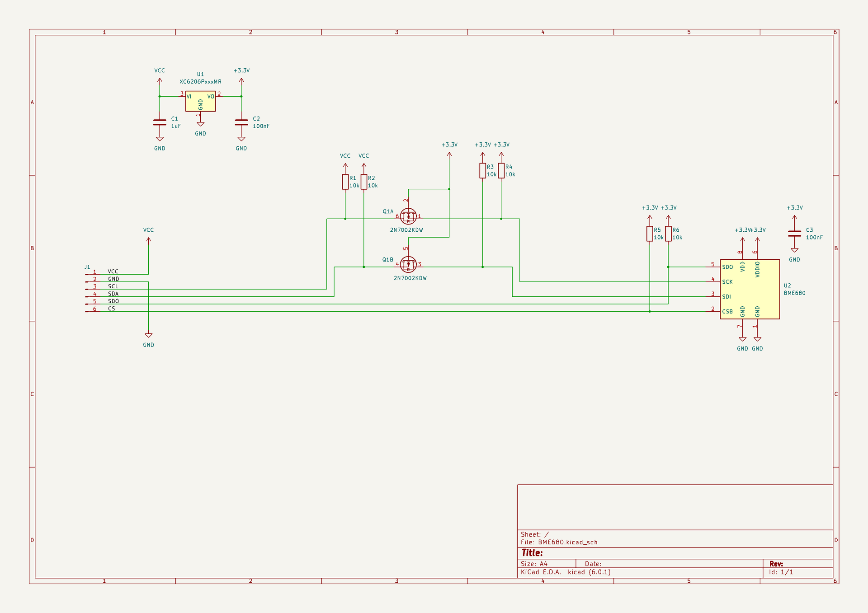Click resistor R4 10k symbol
This screenshot has height=613, width=868.
point(501,171)
